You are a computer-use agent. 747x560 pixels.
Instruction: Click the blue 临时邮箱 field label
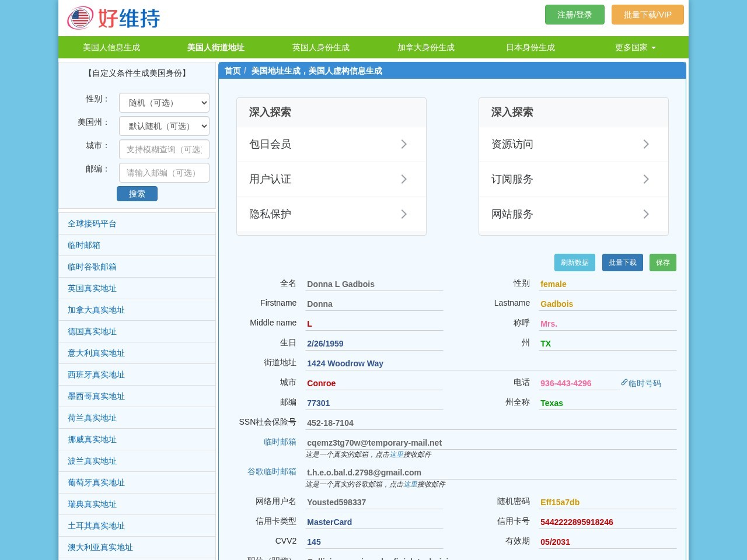click(280, 442)
